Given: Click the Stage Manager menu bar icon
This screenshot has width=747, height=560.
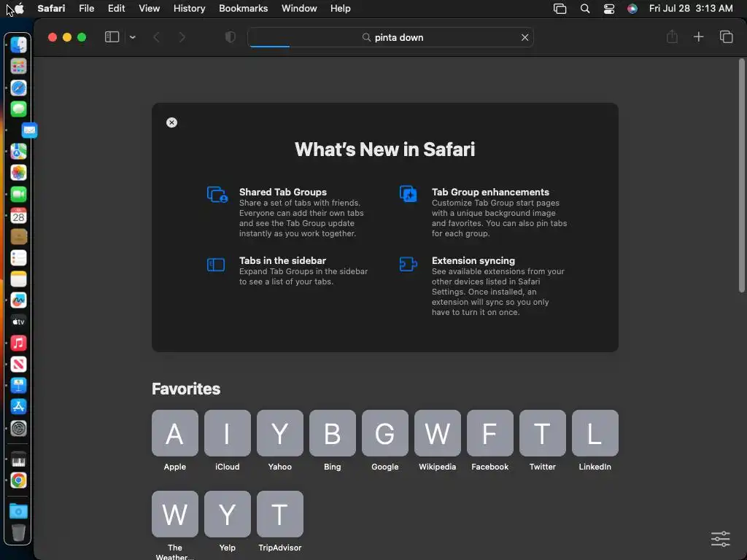Looking at the screenshot, I should [560, 9].
